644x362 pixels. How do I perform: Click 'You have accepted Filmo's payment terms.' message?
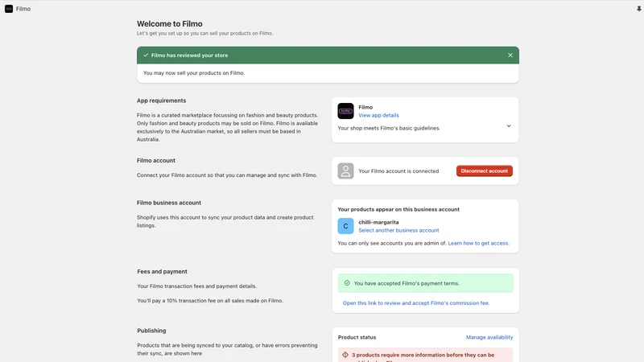[407, 283]
